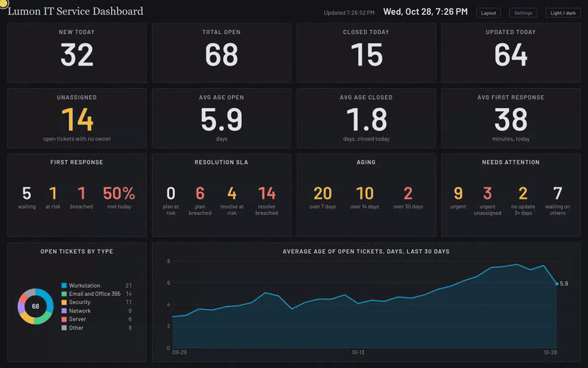This screenshot has height=368, width=588.
Task: Click the Other gray legend swatch
Action: (x=64, y=328)
